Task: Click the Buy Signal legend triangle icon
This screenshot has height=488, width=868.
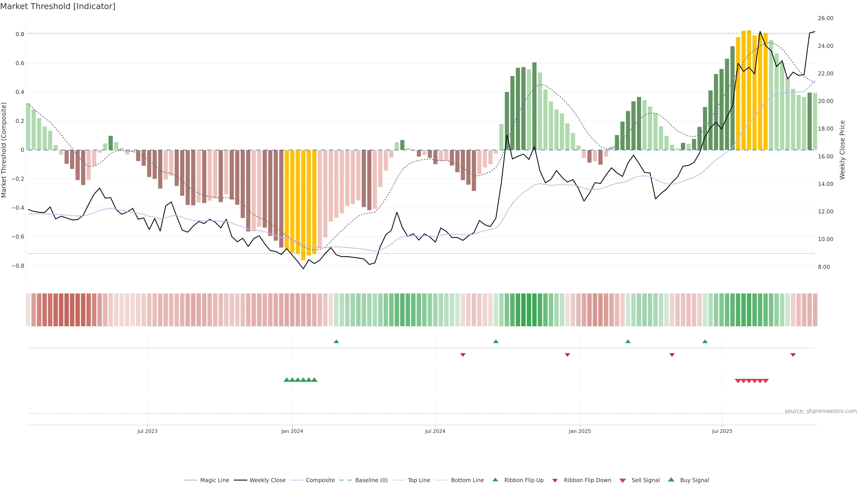Action: 671,480
